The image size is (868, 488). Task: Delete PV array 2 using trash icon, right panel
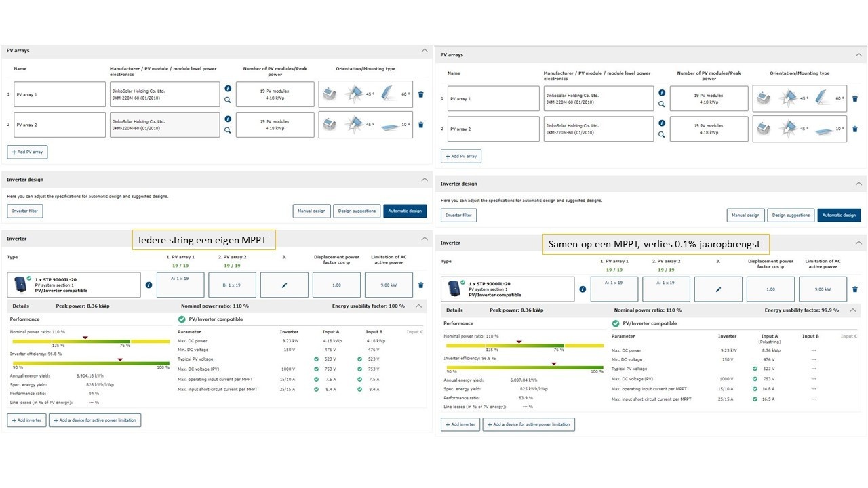click(854, 129)
